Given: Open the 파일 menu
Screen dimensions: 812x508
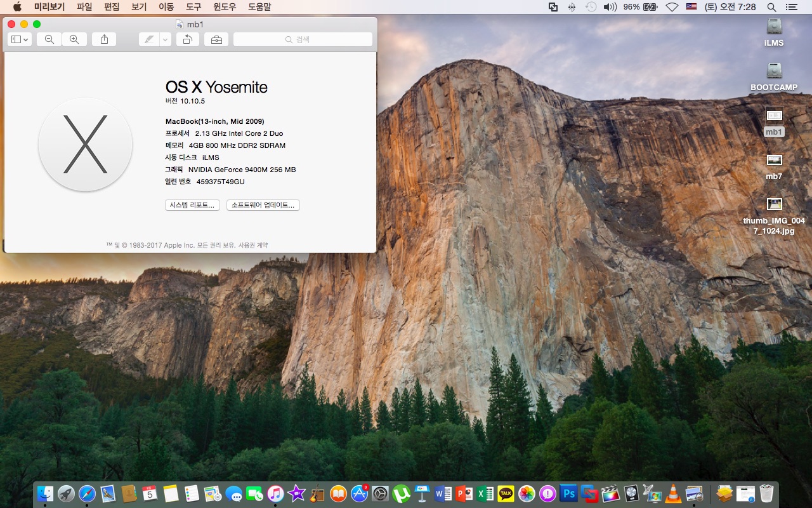Looking at the screenshot, I should pyautogui.click(x=84, y=7).
